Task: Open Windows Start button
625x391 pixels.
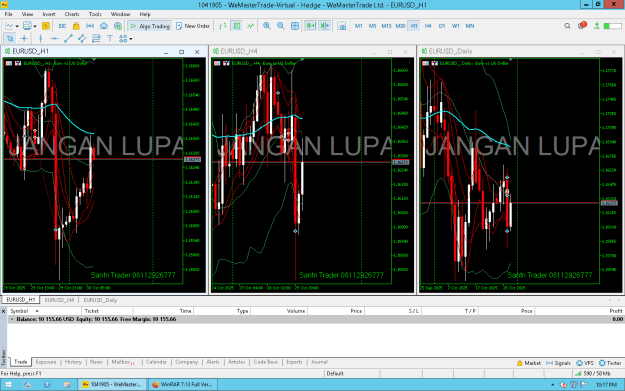Action: click(x=8, y=385)
